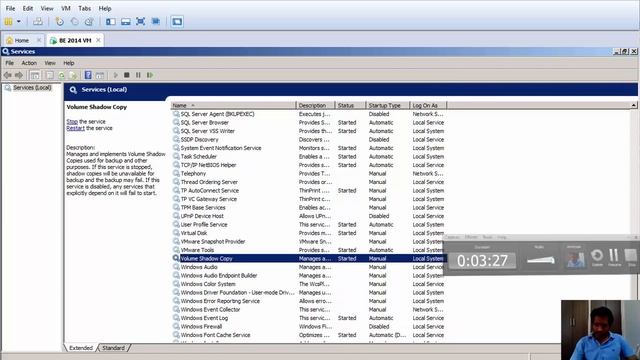Switch to the Extended tab

coord(81,348)
